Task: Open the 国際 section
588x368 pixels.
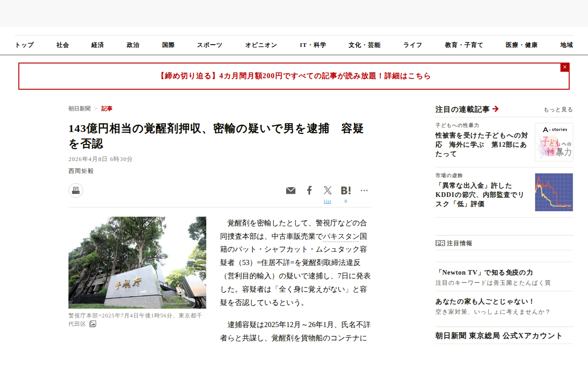Action: 169,45
